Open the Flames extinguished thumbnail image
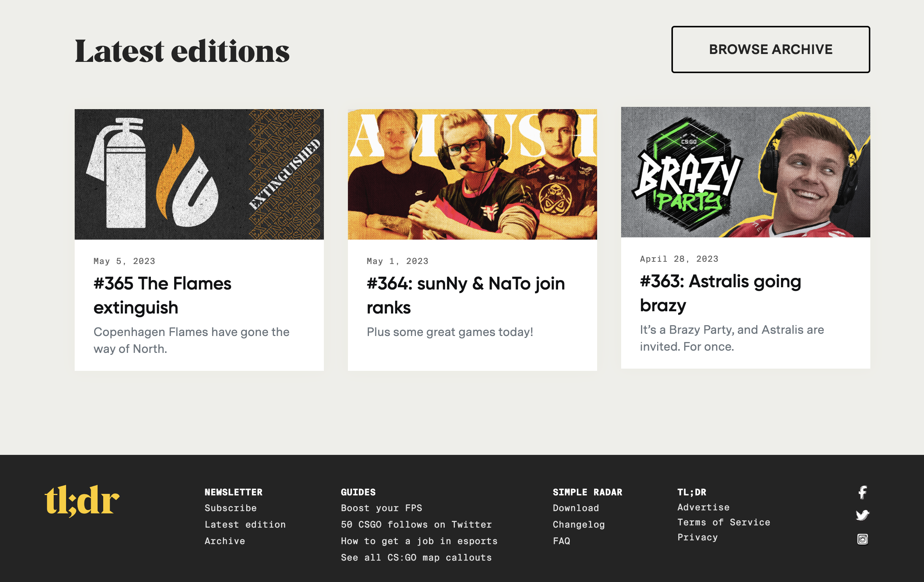Image resolution: width=924 pixels, height=582 pixels. [199, 174]
